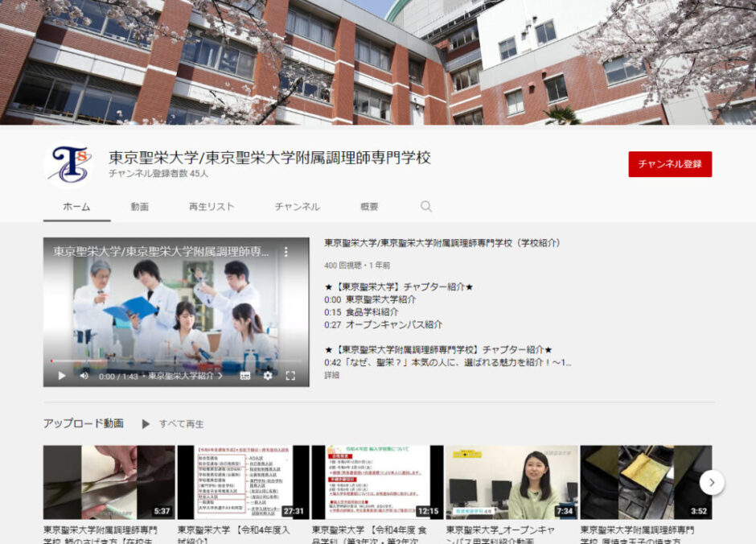Image resolution: width=756 pixels, height=544 pixels.
Task: Open the 再生リスト tab
Action: tap(212, 207)
